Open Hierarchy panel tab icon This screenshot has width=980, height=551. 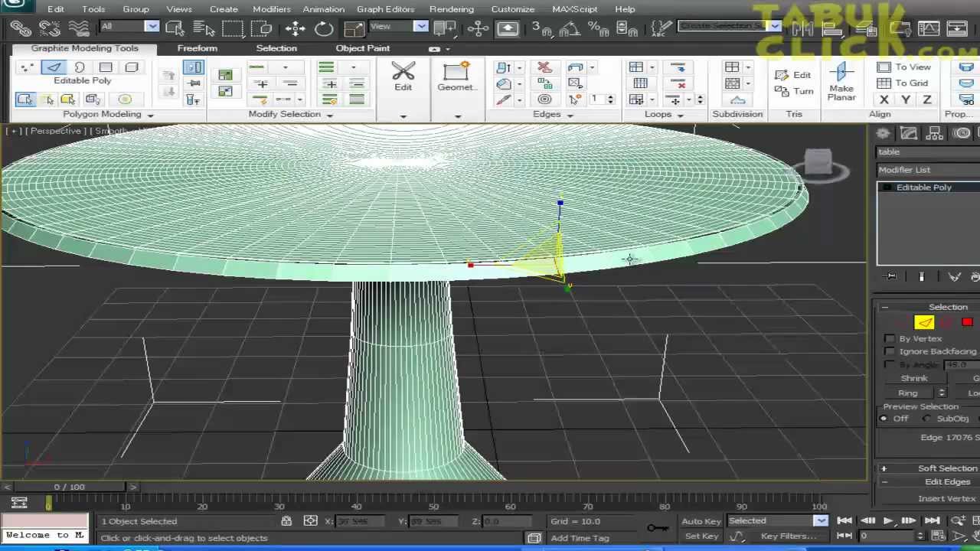pos(934,134)
